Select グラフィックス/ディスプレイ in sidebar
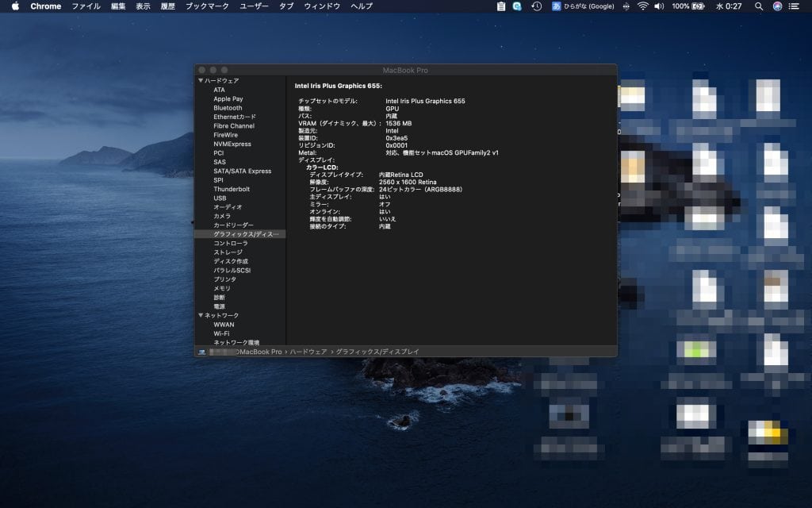The image size is (812, 508). [x=240, y=234]
